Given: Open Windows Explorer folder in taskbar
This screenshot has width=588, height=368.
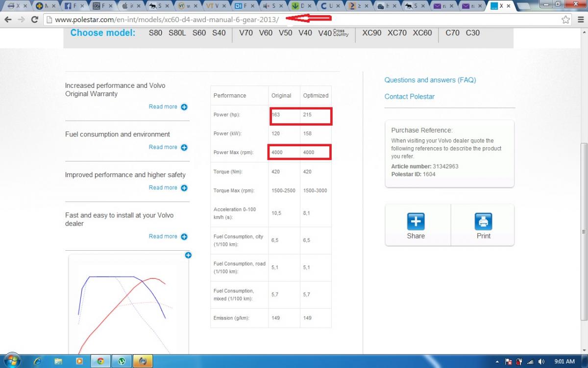Looking at the screenshot, I should pyautogui.click(x=58, y=361).
